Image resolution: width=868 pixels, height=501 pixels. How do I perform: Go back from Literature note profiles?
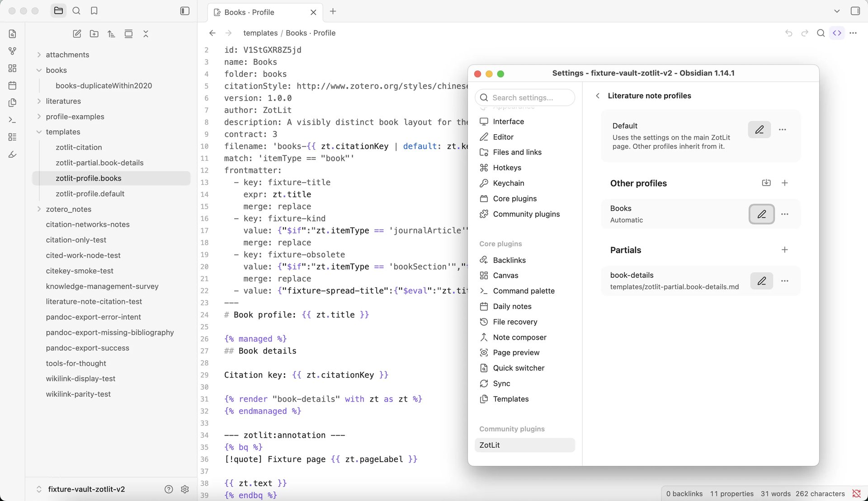pyautogui.click(x=598, y=96)
